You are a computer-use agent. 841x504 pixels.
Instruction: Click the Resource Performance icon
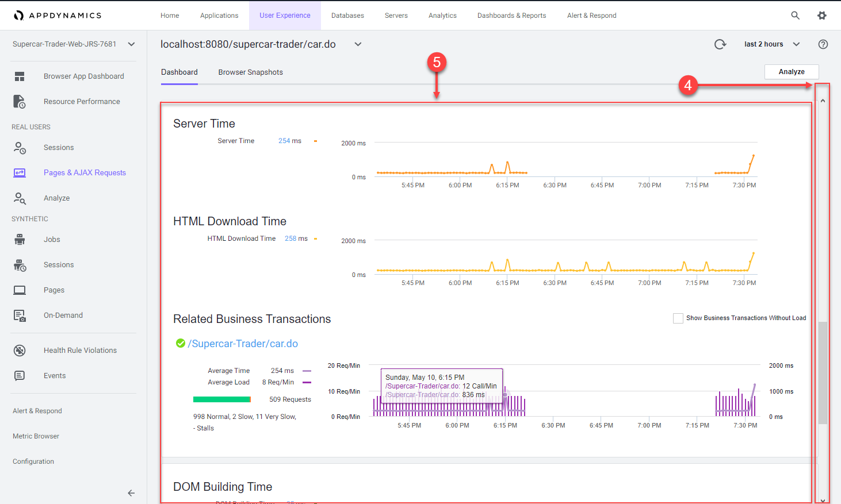click(x=20, y=102)
